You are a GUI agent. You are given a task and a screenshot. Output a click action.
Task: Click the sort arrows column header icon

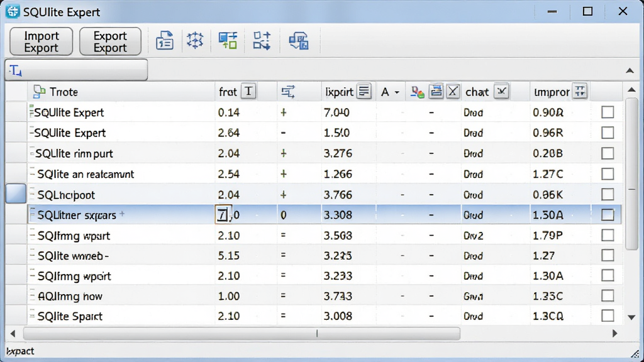288,92
